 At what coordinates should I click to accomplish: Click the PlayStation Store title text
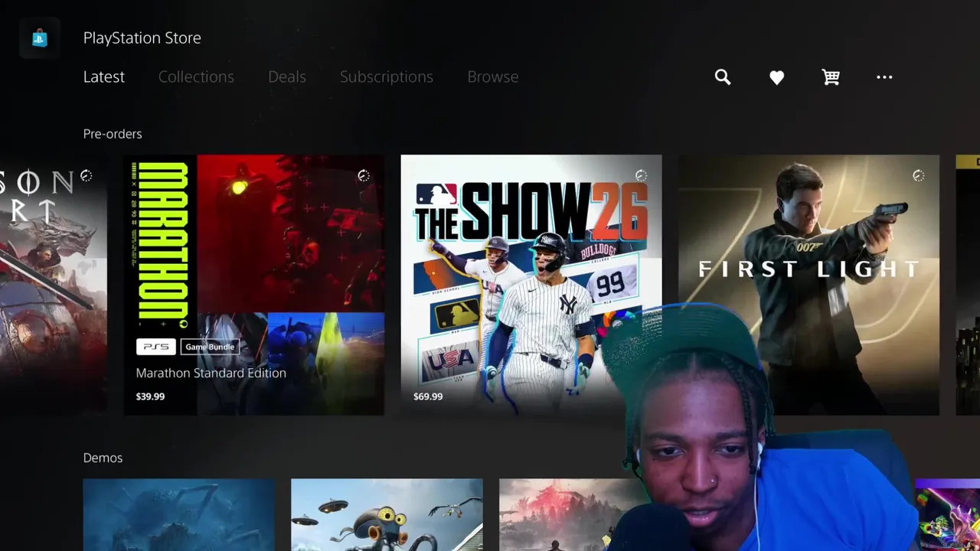pos(142,37)
